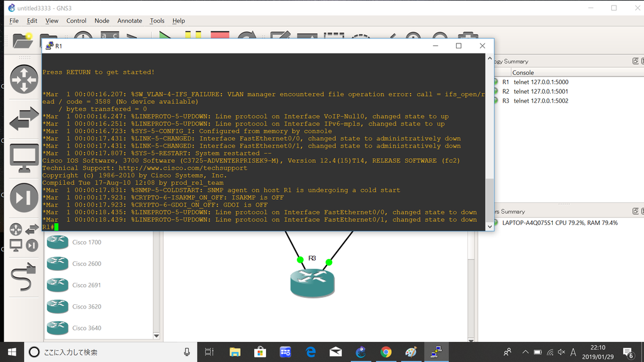Image resolution: width=644 pixels, height=362 pixels.
Task: Click the techsupport URL in terminal
Action: (x=183, y=168)
